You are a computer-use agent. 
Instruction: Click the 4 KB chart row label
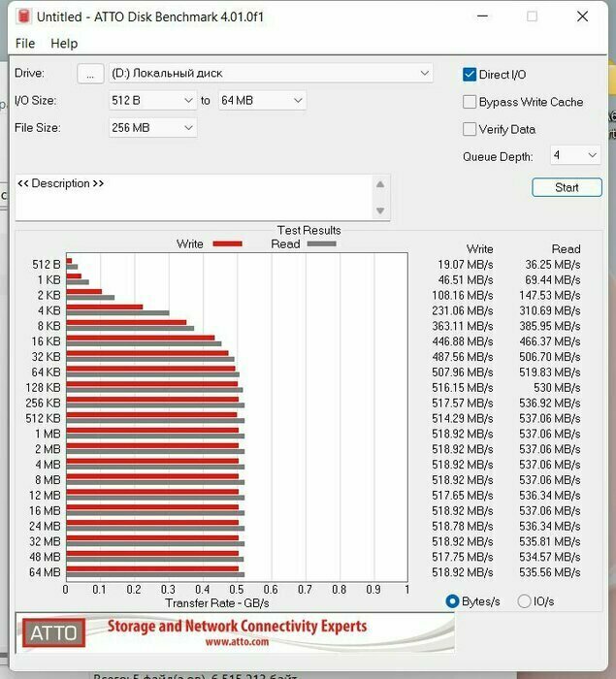tap(49, 311)
